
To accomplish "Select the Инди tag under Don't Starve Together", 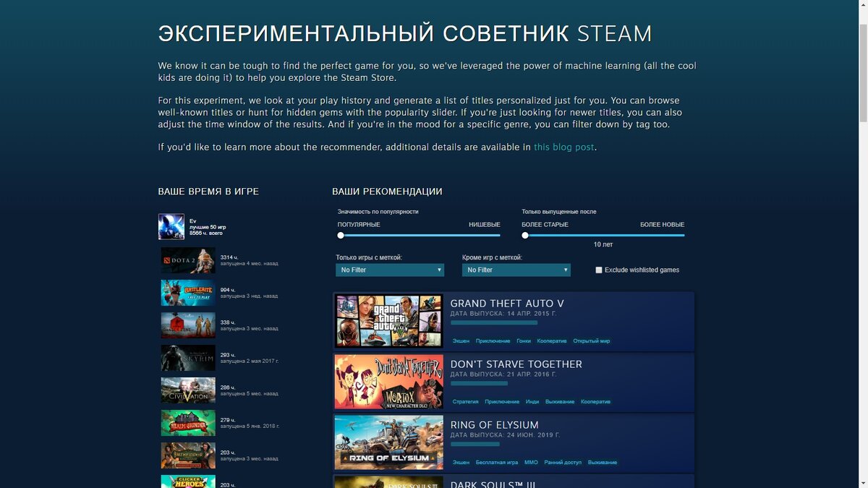I will (532, 401).
